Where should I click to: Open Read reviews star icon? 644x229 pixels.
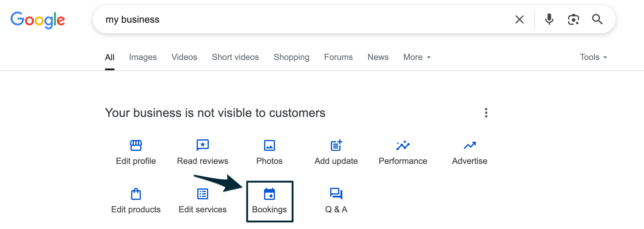(203, 145)
